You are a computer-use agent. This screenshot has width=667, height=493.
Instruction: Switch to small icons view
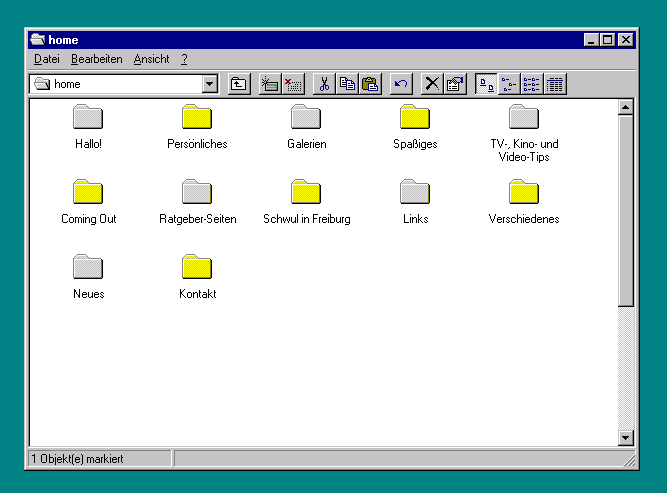[509, 84]
